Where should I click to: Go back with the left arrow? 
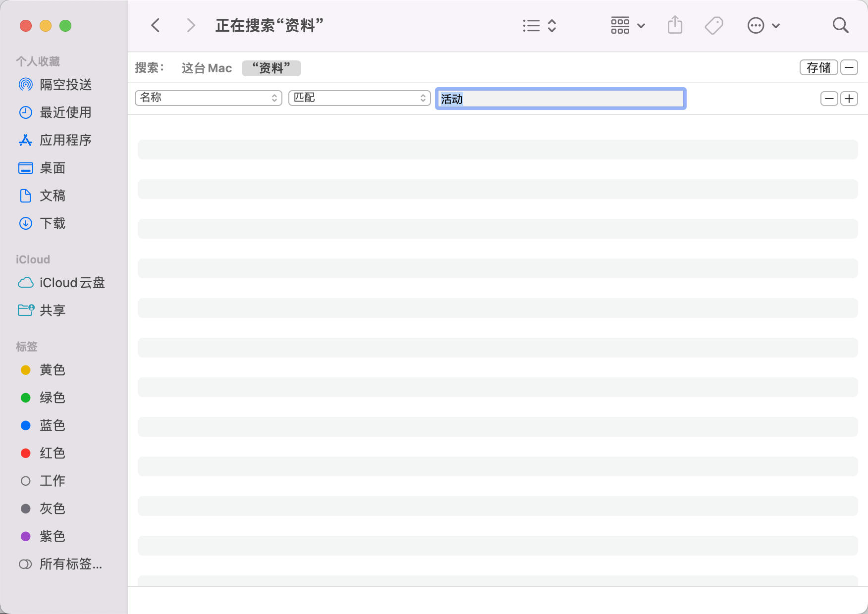click(x=156, y=25)
